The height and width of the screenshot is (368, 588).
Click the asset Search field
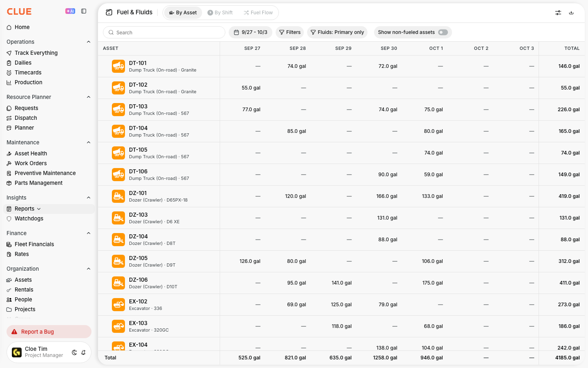[x=164, y=32]
